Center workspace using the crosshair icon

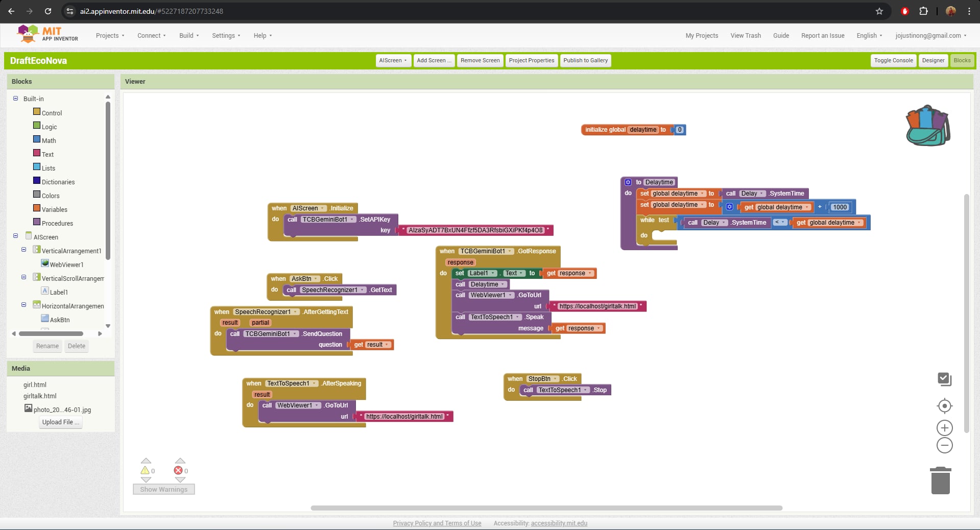coord(944,406)
